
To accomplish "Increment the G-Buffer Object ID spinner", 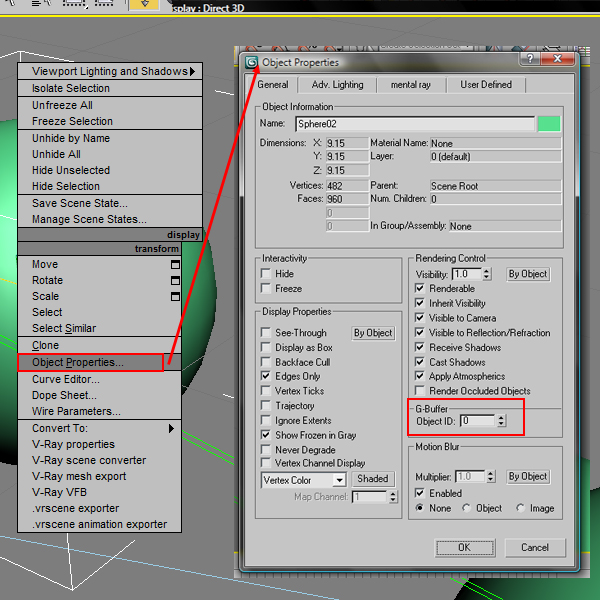I will point(501,417).
